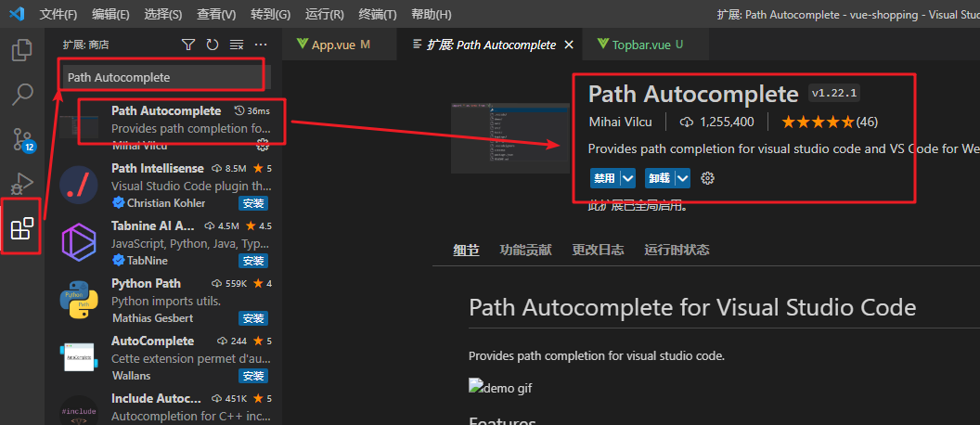Click the heading Path Autocomplete for Visual Studio Code
The width and height of the screenshot is (980, 425).
tap(692, 307)
